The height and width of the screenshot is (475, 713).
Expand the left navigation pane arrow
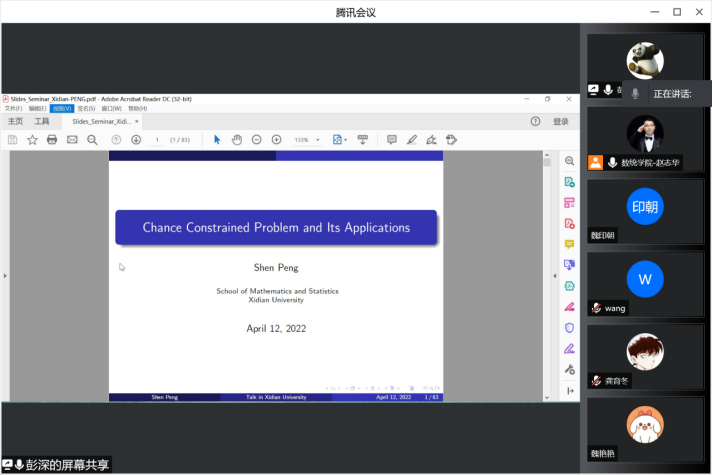click(5, 275)
